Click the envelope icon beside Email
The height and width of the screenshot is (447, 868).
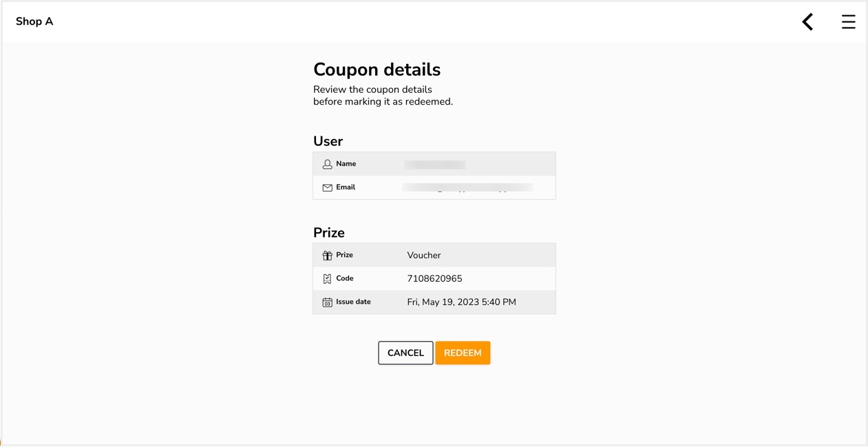click(x=327, y=188)
